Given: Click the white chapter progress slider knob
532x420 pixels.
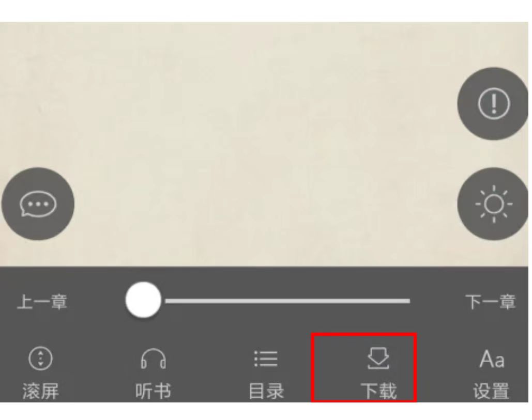Looking at the screenshot, I should pos(143,300).
